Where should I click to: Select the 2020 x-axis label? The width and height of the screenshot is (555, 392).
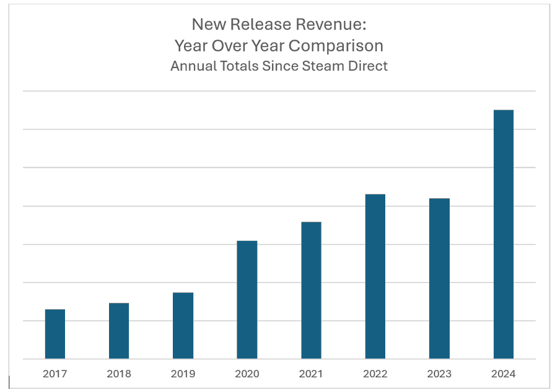click(247, 374)
